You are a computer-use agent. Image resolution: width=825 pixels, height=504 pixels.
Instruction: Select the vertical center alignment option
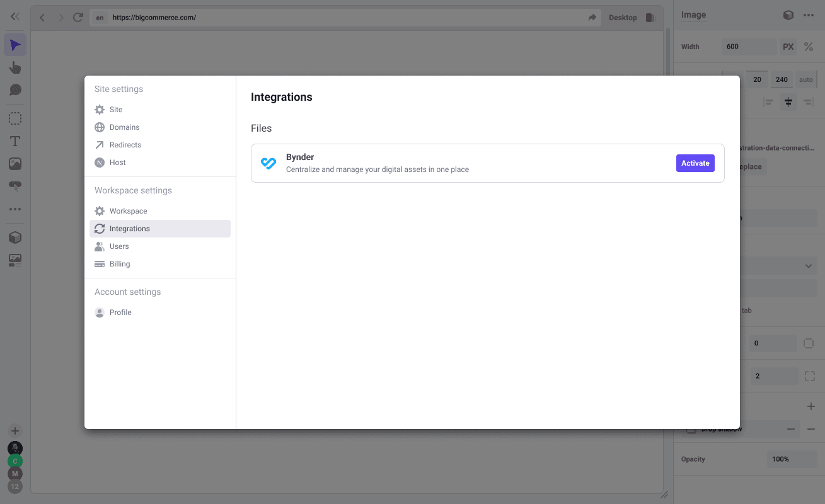[x=788, y=101]
